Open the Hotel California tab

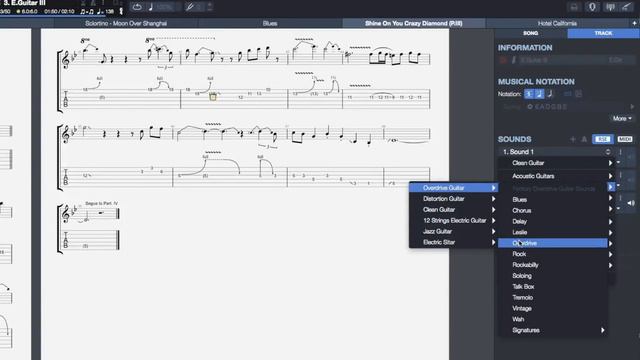pos(557,23)
